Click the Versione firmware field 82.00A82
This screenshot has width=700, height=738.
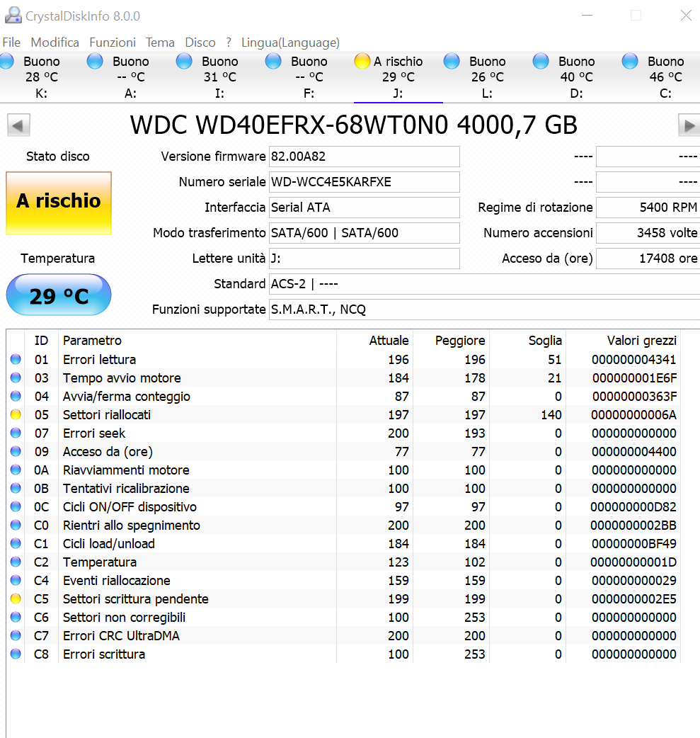click(x=364, y=157)
